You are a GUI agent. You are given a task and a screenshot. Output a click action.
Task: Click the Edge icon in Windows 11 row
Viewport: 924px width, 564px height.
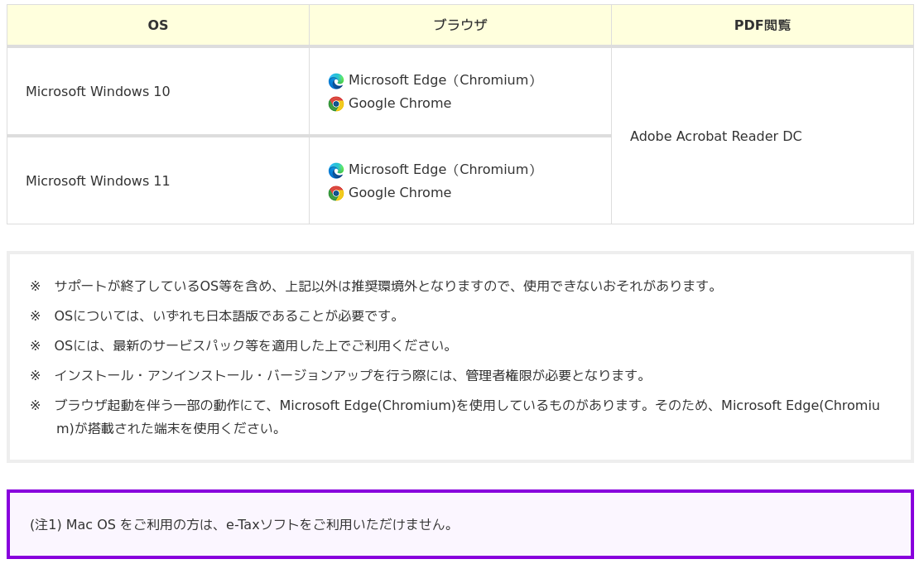click(336, 171)
